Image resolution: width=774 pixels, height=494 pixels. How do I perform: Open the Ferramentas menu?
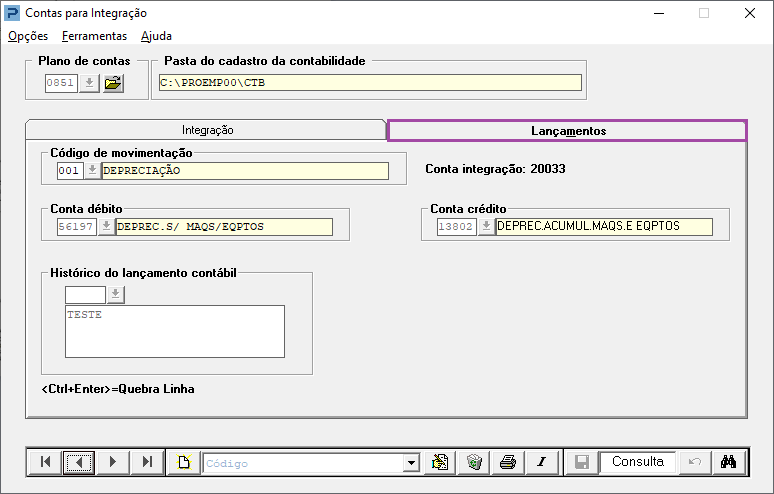pos(94,36)
